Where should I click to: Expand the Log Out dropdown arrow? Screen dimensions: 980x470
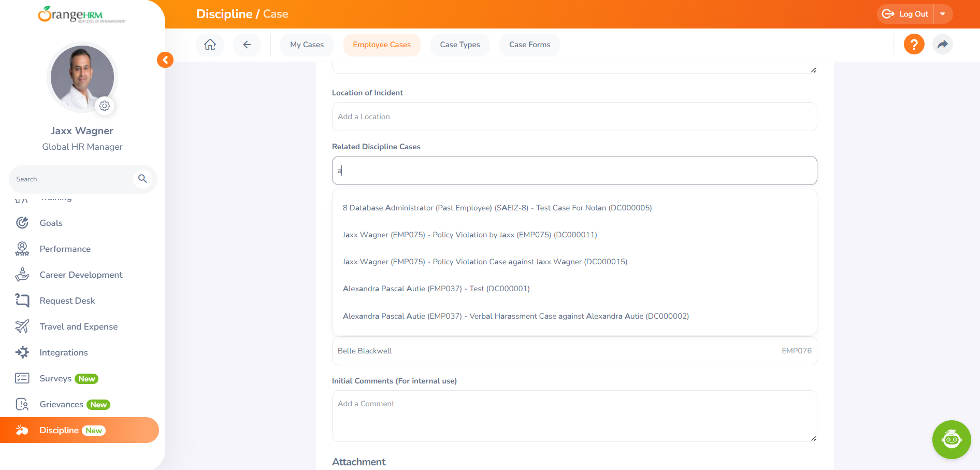pos(943,14)
